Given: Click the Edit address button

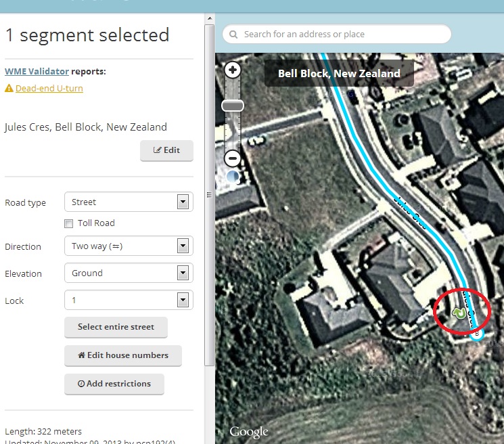Looking at the screenshot, I should click(166, 150).
